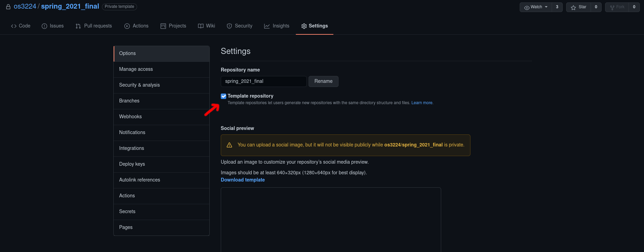Click the Actions play icon
The width and height of the screenshot is (644, 252).
tap(127, 26)
